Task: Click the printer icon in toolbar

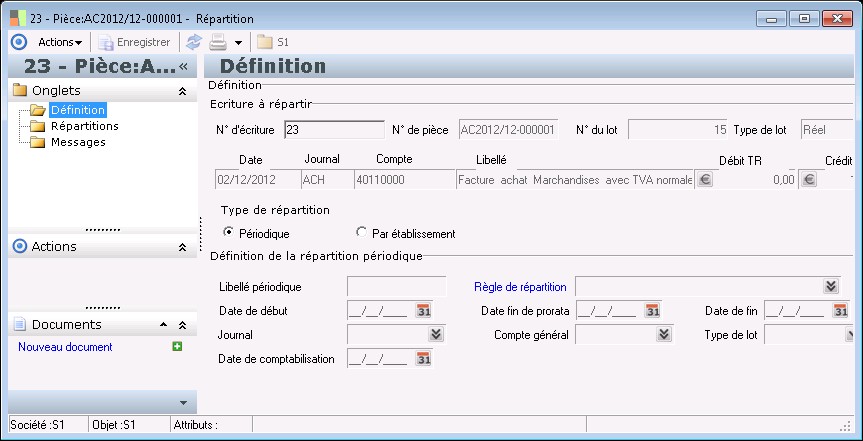Action: point(218,42)
